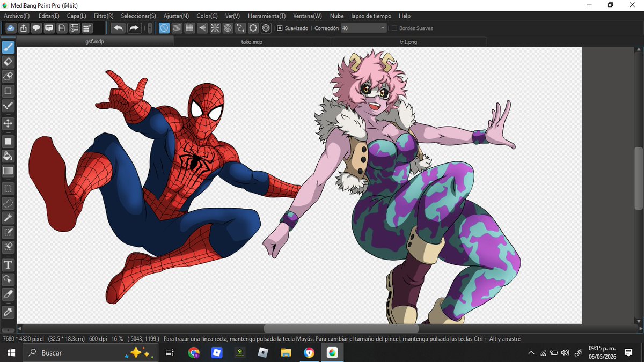Screen dimensions: 644x362
Task: Select the Operation tool with cursor icon
Action: point(8,279)
